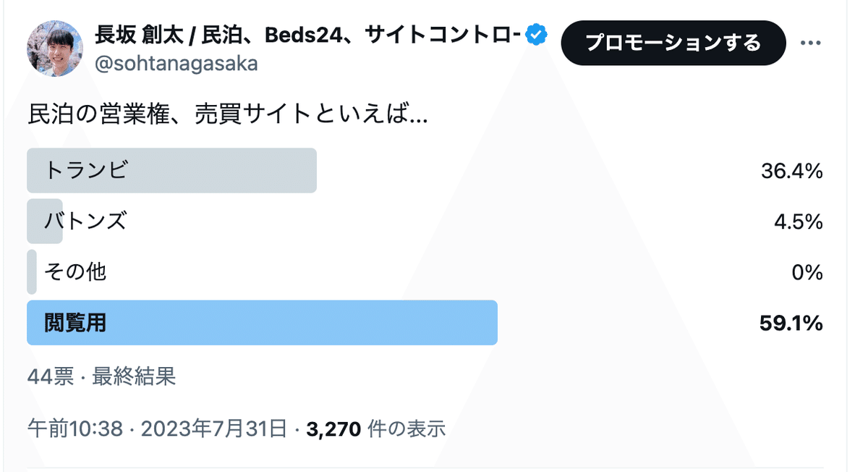Screen dimensions: 868x472
Task: Click the 36.4% result figure
Action: coord(791,172)
